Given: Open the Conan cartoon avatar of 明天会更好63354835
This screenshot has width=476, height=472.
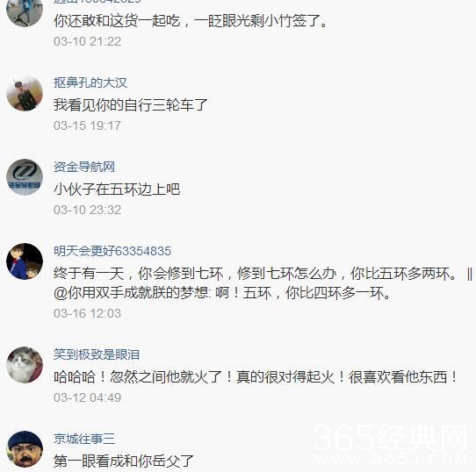Looking at the screenshot, I should tap(25, 261).
